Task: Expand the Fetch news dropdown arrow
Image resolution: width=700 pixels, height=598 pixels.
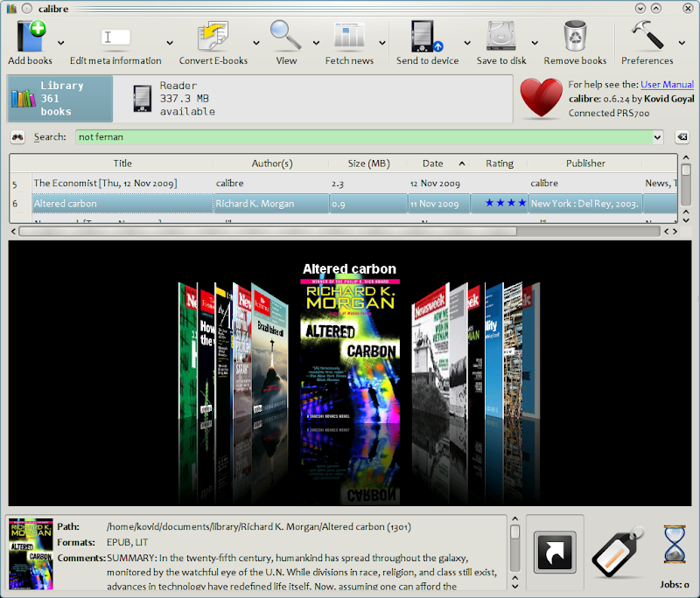Action: click(382, 43)
